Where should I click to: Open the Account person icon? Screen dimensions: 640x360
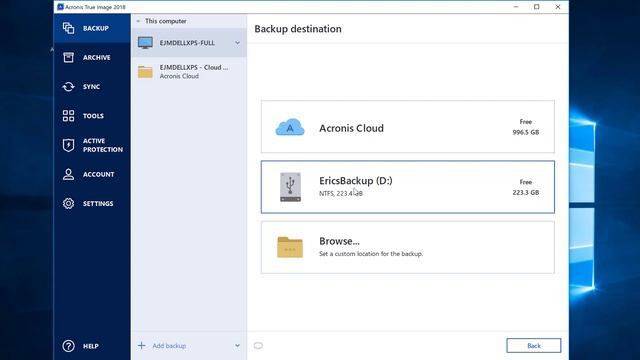click(x=68, y=174)
